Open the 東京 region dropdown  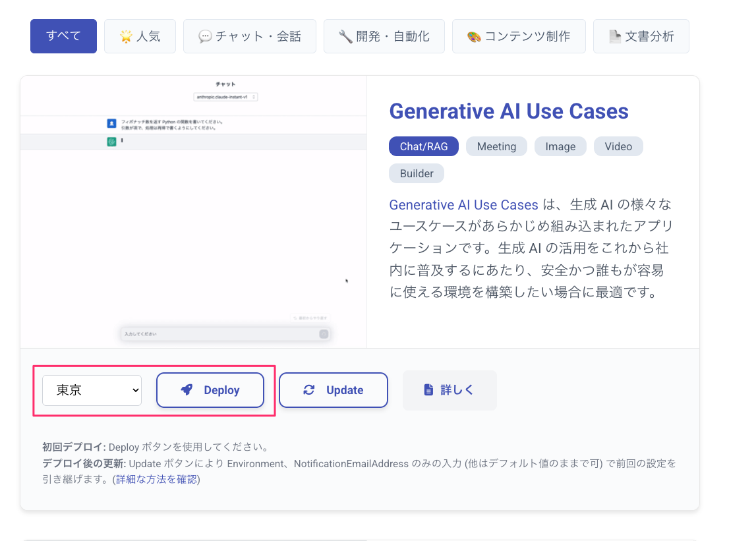tap(92, 390)
